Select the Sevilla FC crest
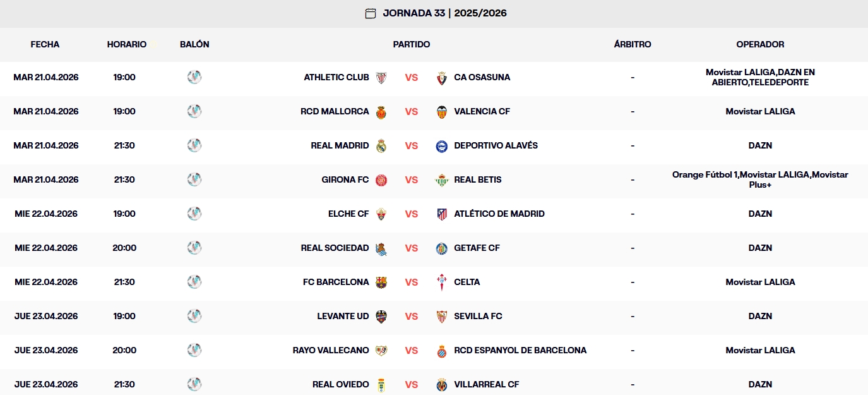The height and width of the screenshot is (395, 868). click(441, 316)
